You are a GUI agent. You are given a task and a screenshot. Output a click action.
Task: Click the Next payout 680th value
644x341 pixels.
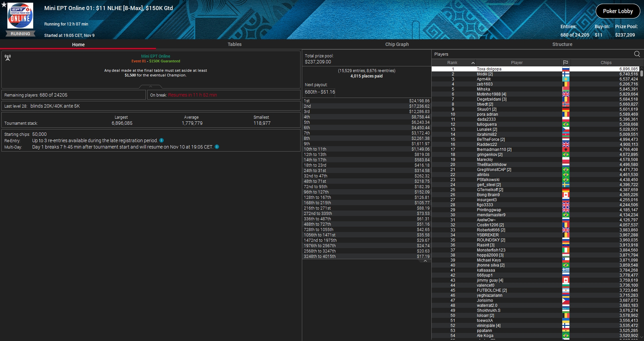click(x=320, y=92)
